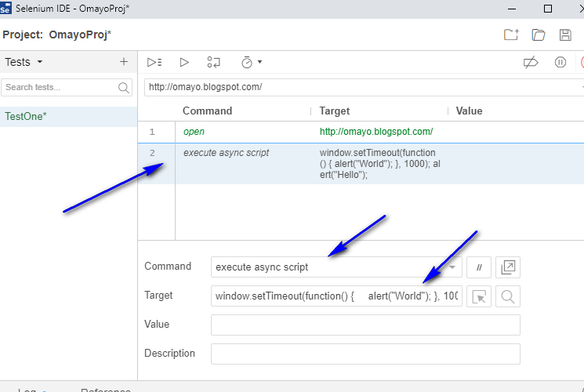The width and height of the screenshot is (584, 392).
Task: Expand speed control dropdown arrow
Action: (x=259, y=62)
